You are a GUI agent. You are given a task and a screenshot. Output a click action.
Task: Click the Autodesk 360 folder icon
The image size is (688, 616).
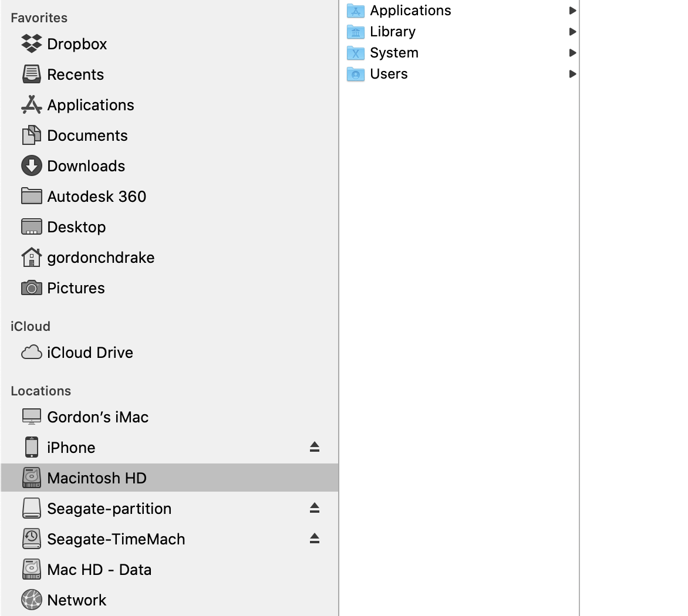click(31, 196)
